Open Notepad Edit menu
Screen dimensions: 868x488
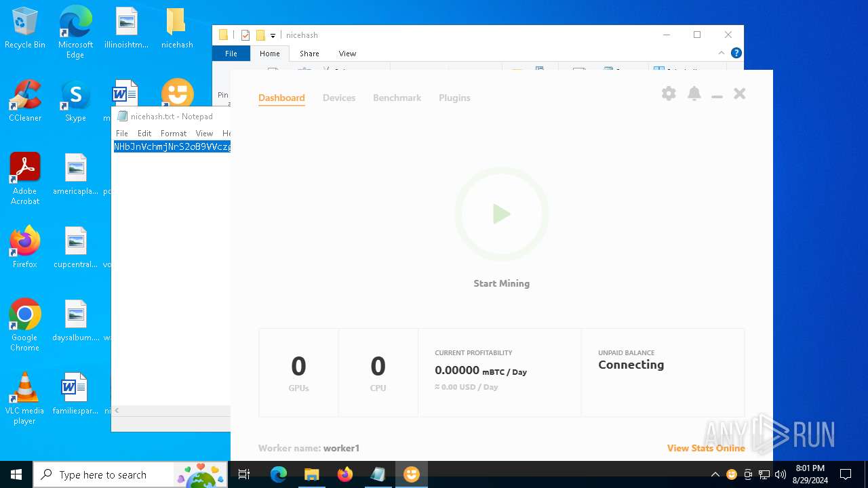click(144, 134)
